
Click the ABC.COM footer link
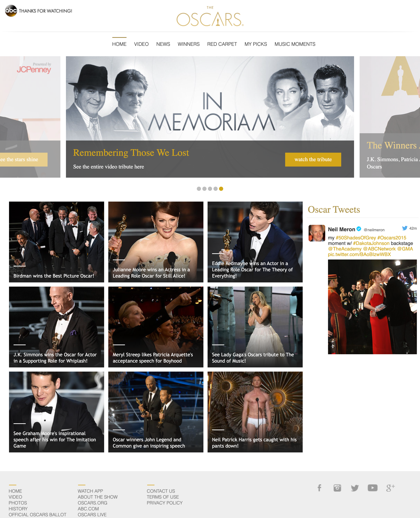pos(88,509)
